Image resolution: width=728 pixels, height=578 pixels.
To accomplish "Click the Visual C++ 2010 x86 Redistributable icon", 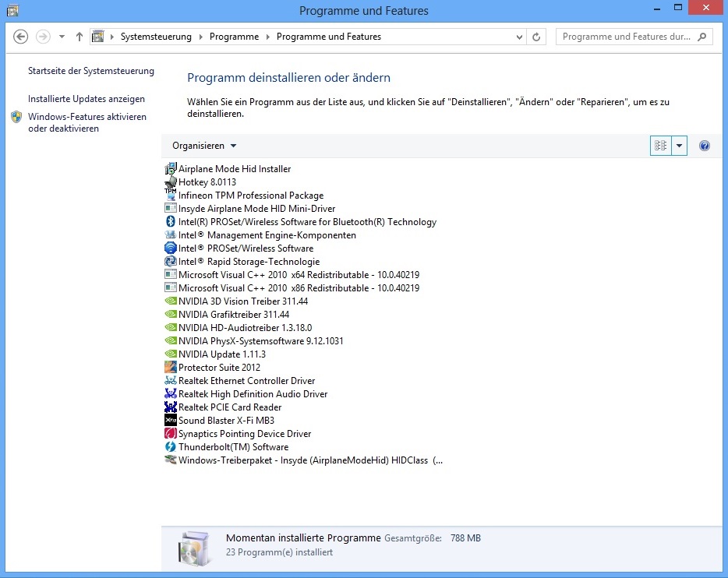I will 171,287.
